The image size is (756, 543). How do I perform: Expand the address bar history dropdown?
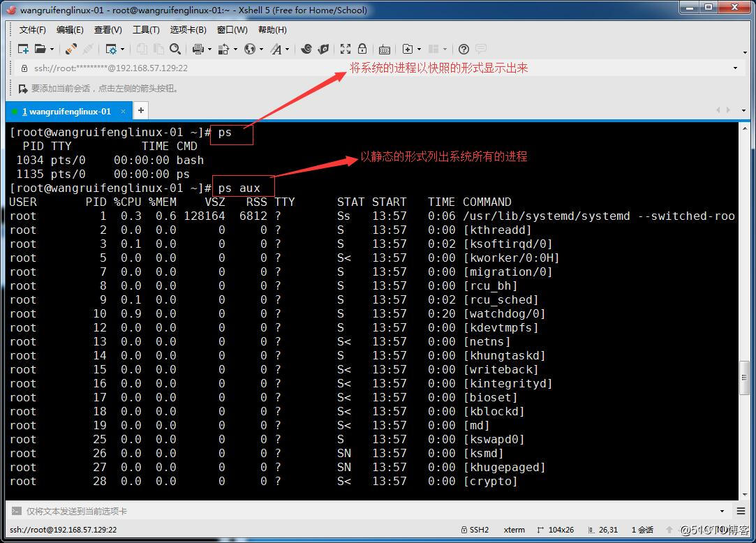tap(735, 68)
